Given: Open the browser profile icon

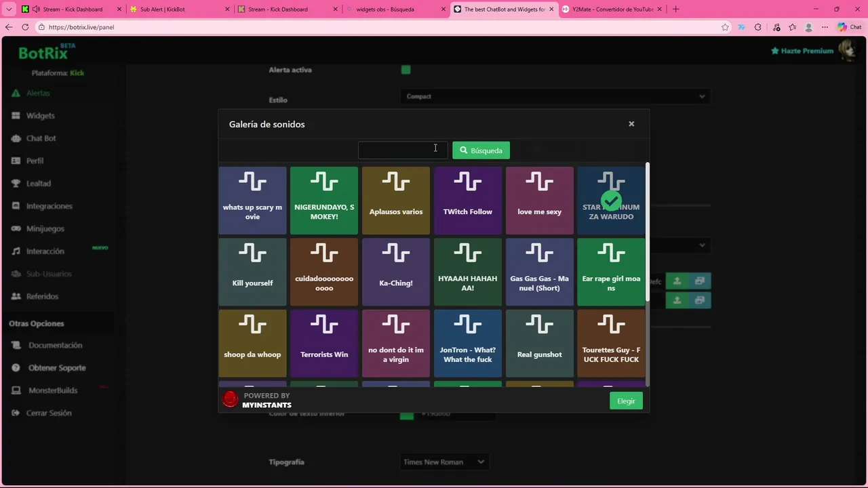Looking at the screenshot, I should click(x=808, y=27).
